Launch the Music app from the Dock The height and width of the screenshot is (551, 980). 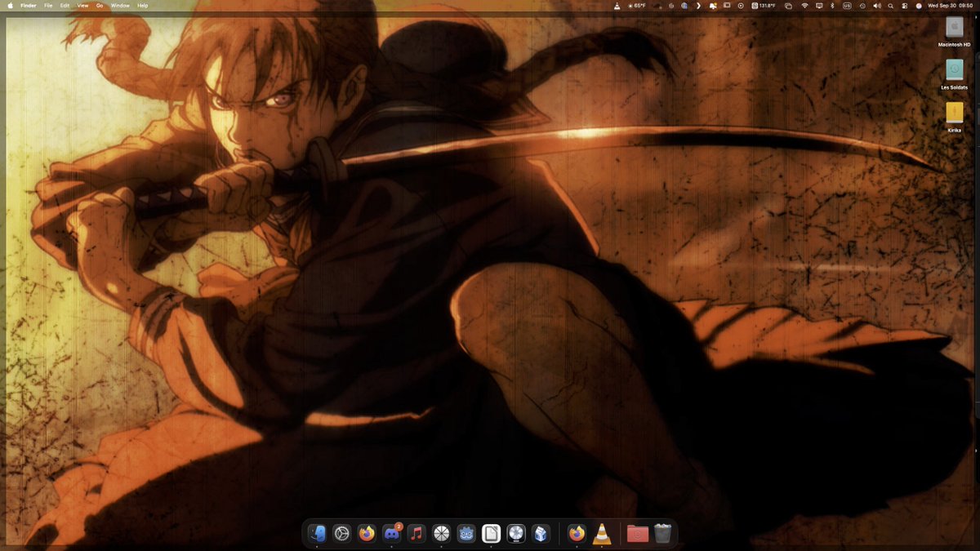point(416,534)
